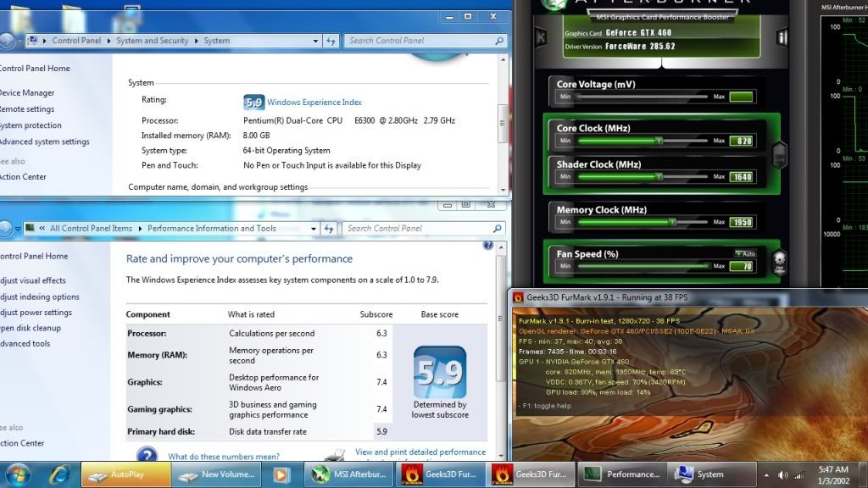Expand the arrow after the Control Panel breadcrumb
868x488 pixels.
(x=108, y=41)
